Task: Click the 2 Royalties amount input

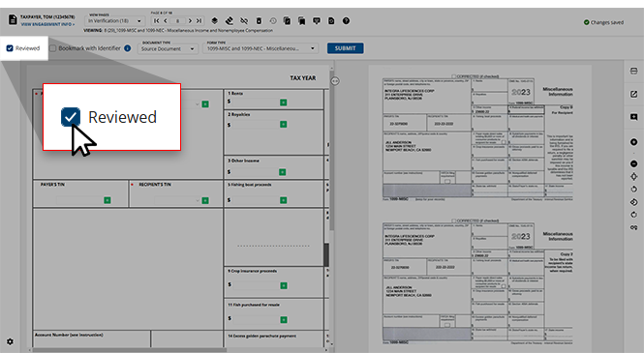Action: [x=256, y=124]
